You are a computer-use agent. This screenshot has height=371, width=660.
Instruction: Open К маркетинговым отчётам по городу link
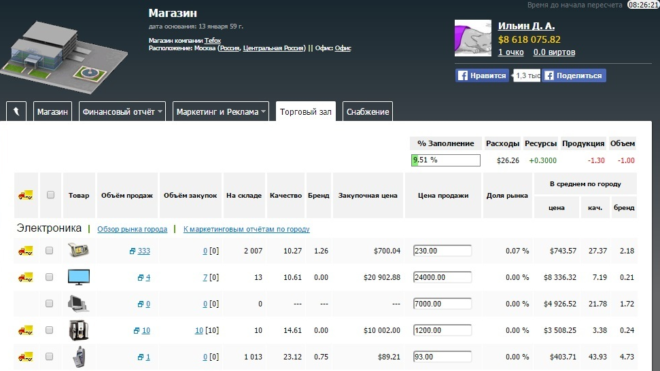(246, 229)
